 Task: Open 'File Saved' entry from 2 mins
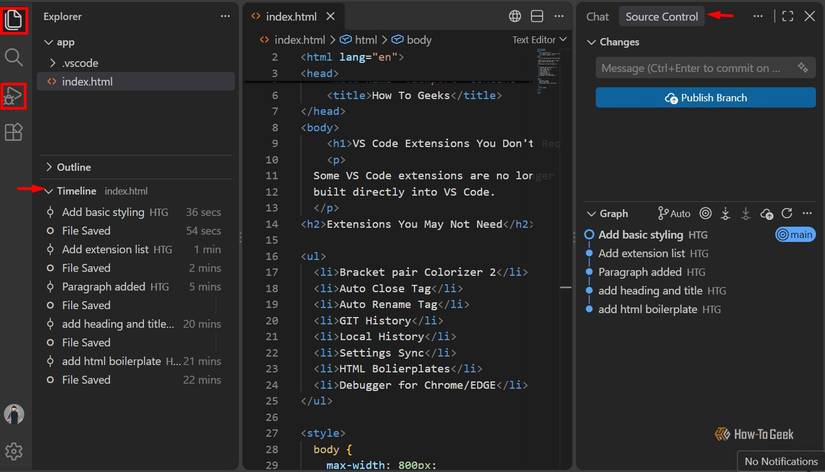pyautogui.click(x=136, y=268)
